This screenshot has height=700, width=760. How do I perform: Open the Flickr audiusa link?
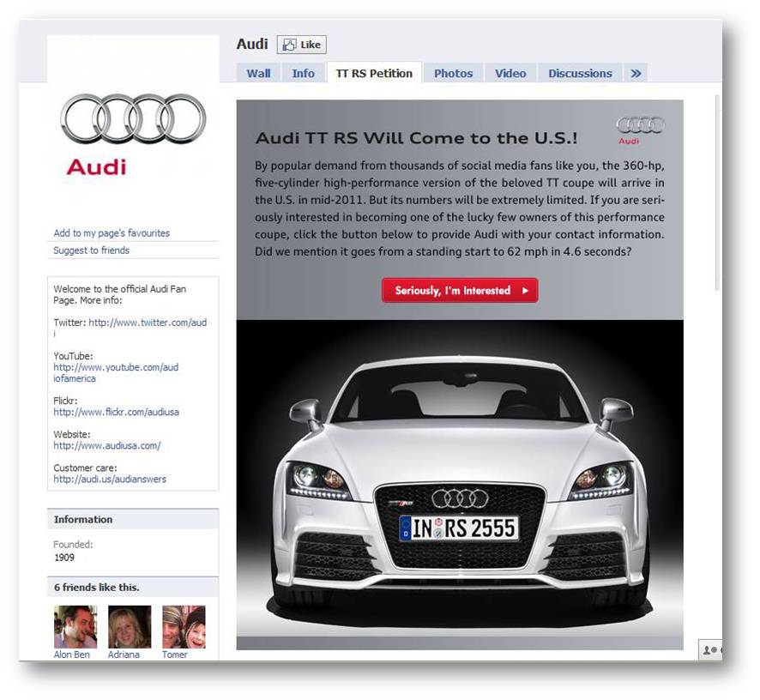point(117,412)
